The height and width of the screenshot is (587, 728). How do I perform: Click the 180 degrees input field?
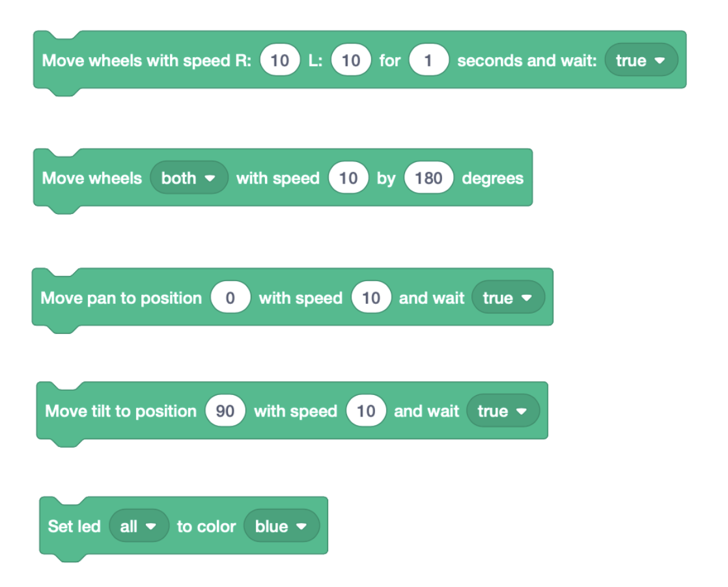(428, 178)
